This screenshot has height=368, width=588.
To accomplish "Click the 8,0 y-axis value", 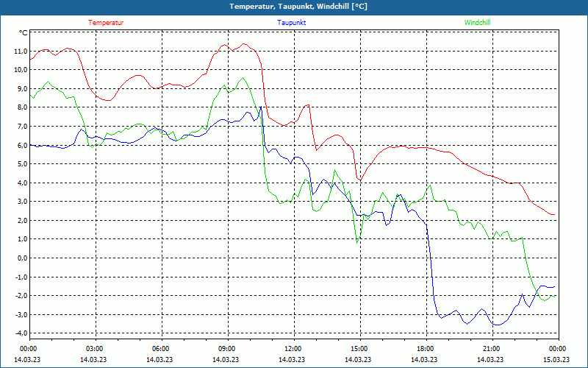I will click(x=22, y=107).
